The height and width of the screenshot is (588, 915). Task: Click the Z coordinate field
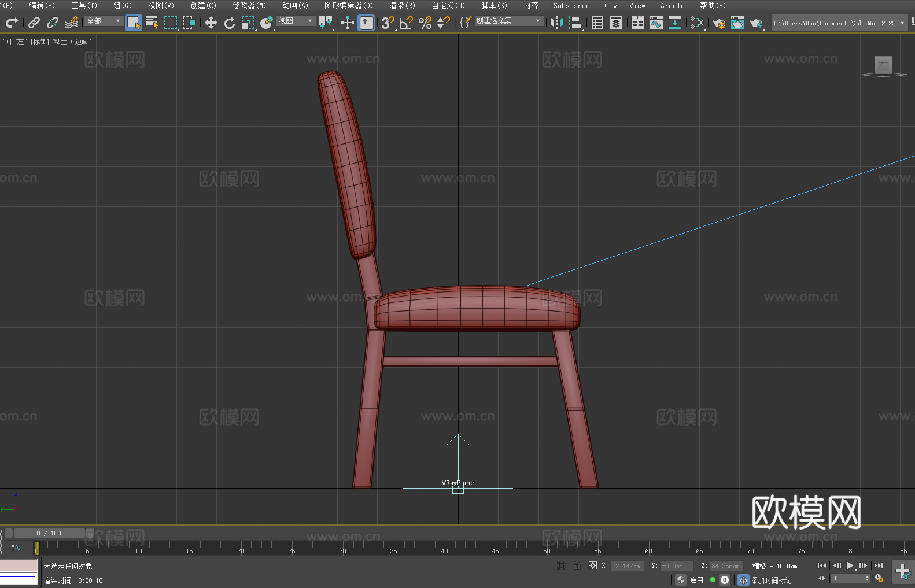click(726, 566)
